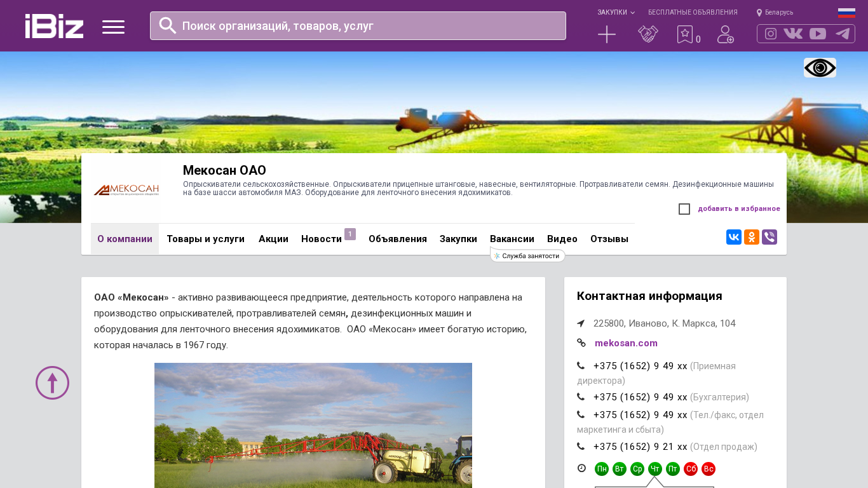Share the page on VK
The image size is (868, 488).
point(734,237)
